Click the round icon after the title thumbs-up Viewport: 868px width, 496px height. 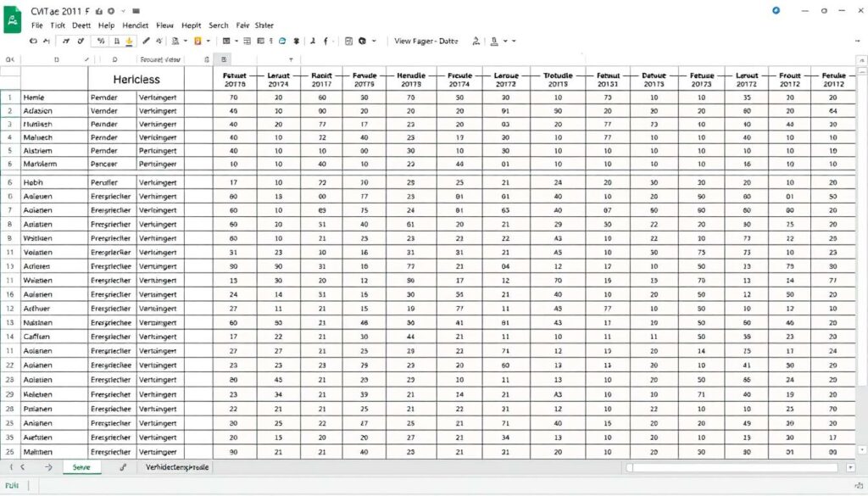click(x=111, y=11)
